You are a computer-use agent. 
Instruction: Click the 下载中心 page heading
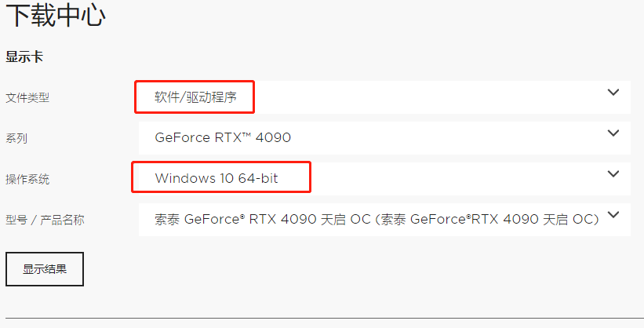(55, 16)
